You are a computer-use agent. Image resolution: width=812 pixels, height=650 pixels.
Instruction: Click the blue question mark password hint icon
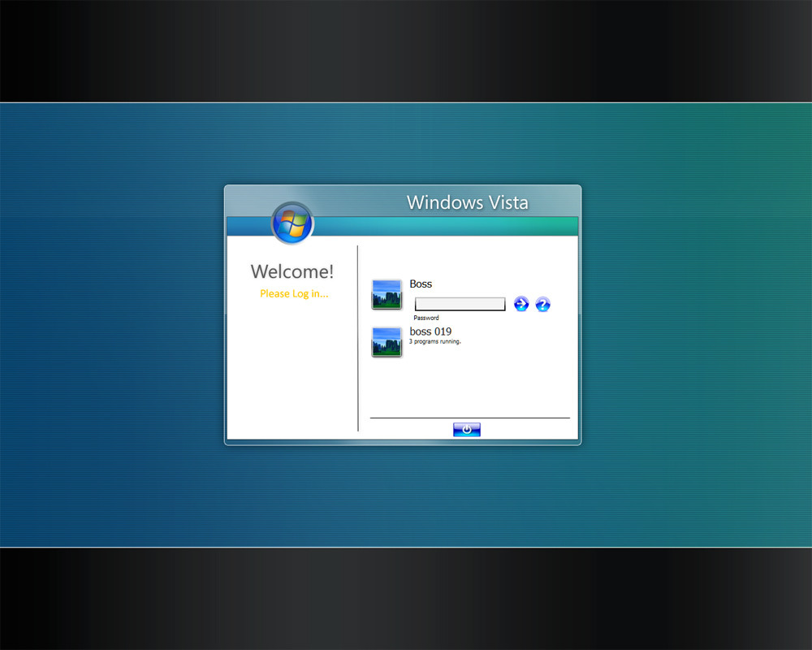(x=542, y=304)
